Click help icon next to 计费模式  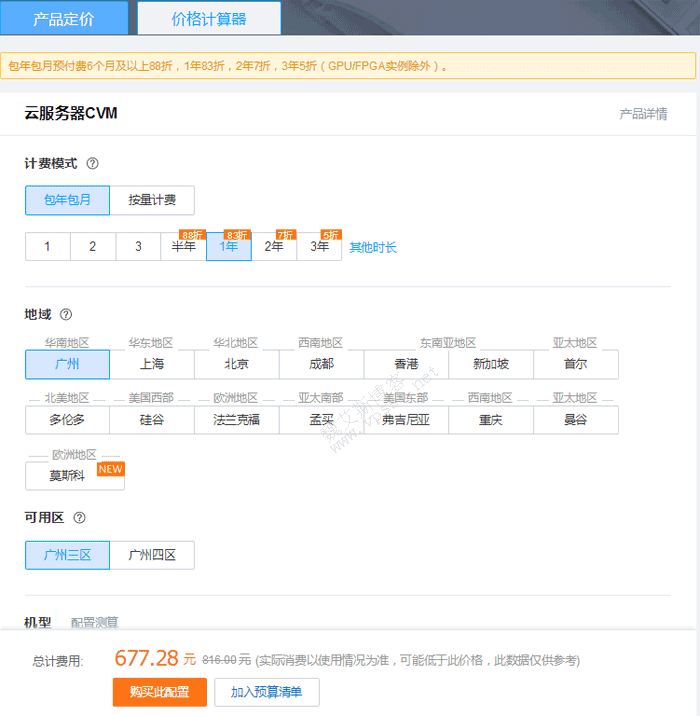[x=93, y=164]
